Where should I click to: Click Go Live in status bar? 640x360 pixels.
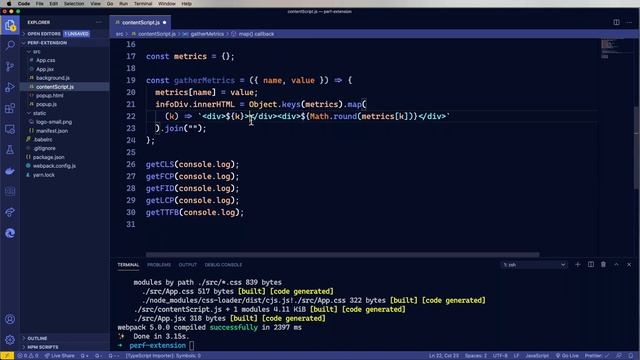(x=567, y=356)
